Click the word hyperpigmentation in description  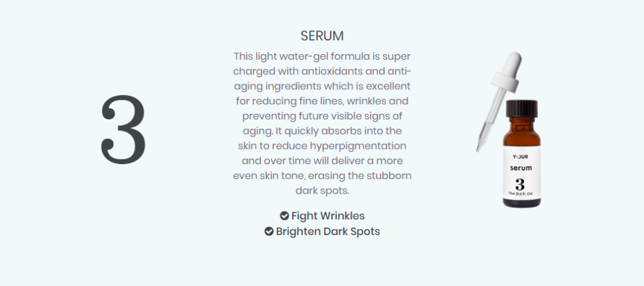pos(358,146)
